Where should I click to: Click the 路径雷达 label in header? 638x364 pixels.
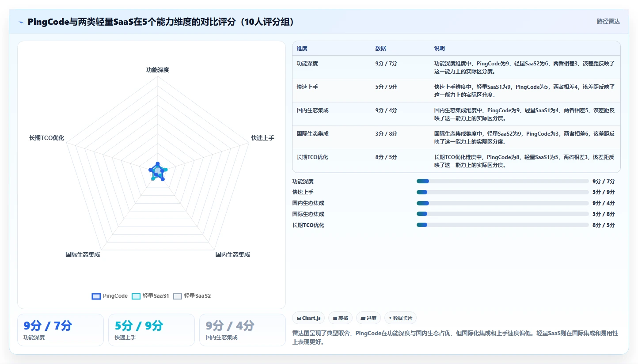[608, 21]
